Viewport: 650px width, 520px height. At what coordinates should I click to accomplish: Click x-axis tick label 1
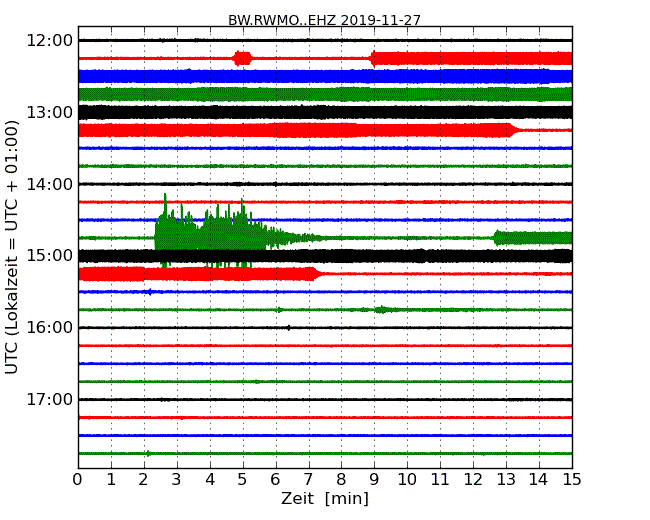(x=111, y=479)
